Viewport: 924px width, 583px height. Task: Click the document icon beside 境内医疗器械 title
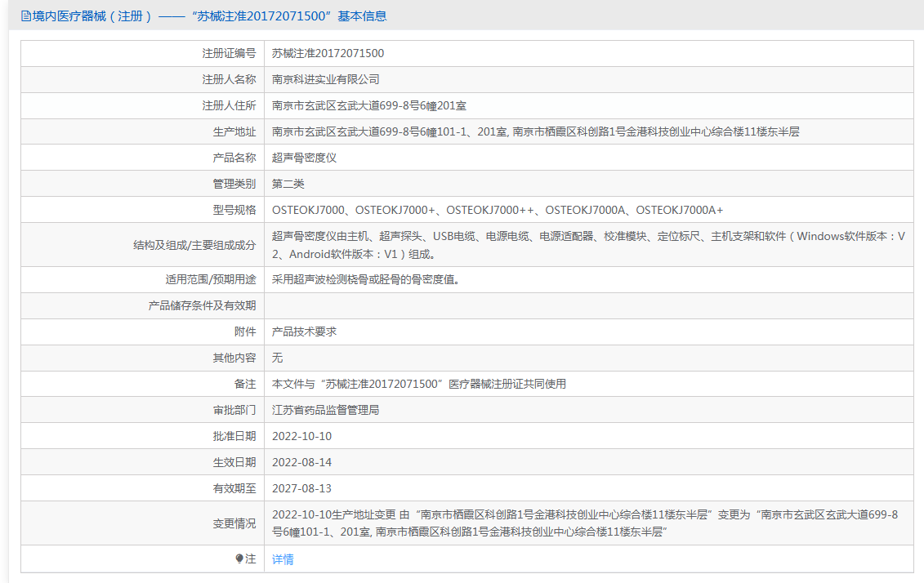26,16
